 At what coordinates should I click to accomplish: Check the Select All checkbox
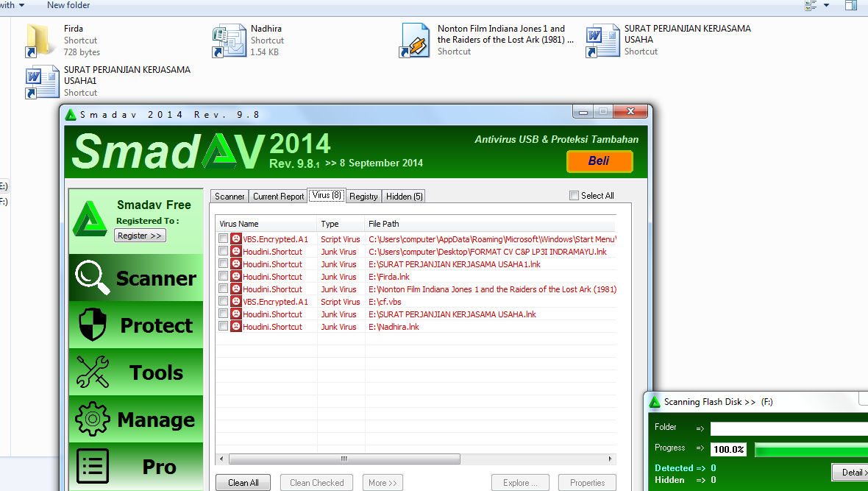point(574,196)
